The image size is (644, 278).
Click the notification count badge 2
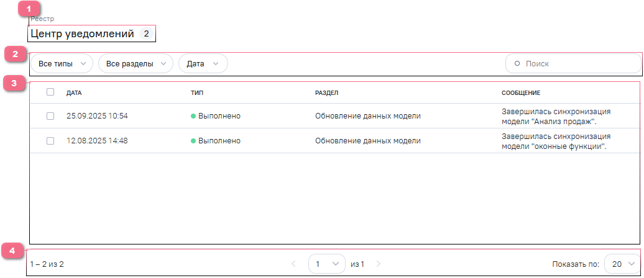(146, 34)
